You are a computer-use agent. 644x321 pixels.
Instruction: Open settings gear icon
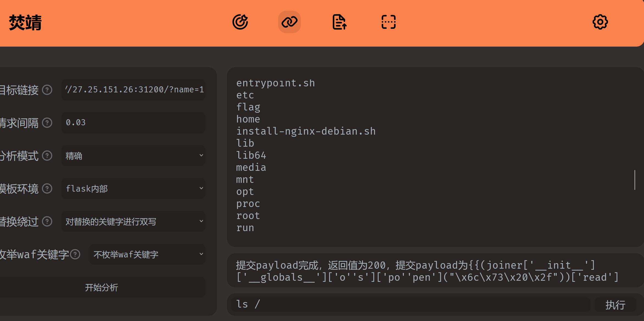[600, 22]
